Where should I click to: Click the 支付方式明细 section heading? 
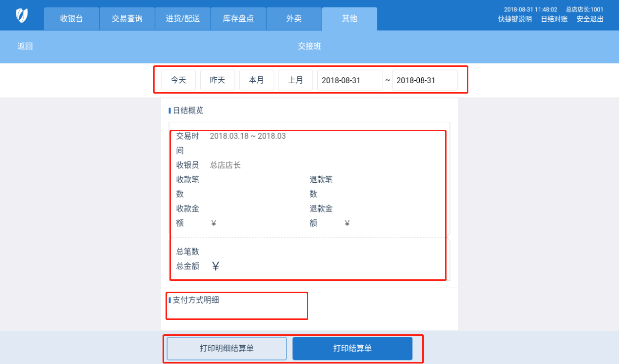[x=196, y=300]
